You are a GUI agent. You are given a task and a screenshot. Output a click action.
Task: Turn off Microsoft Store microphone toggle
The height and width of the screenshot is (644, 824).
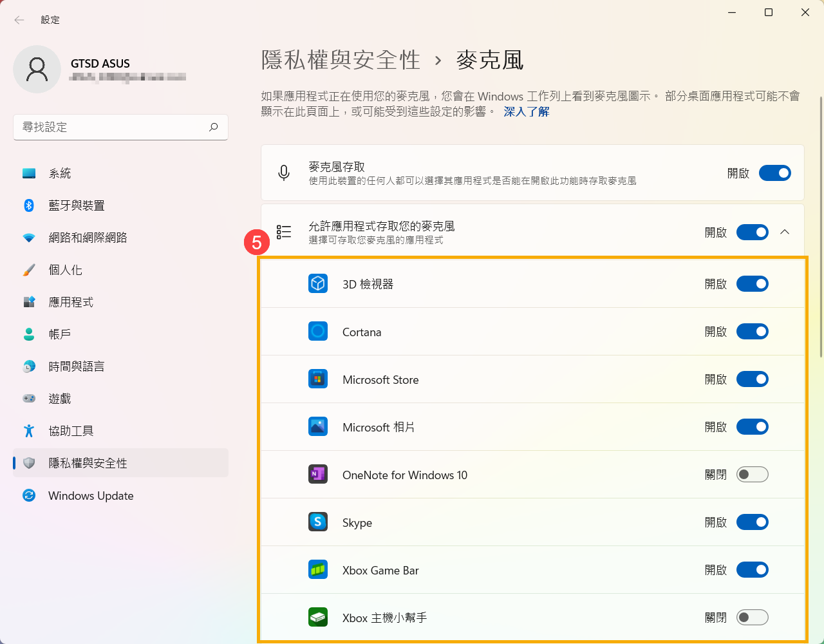(x=753, y=379)
